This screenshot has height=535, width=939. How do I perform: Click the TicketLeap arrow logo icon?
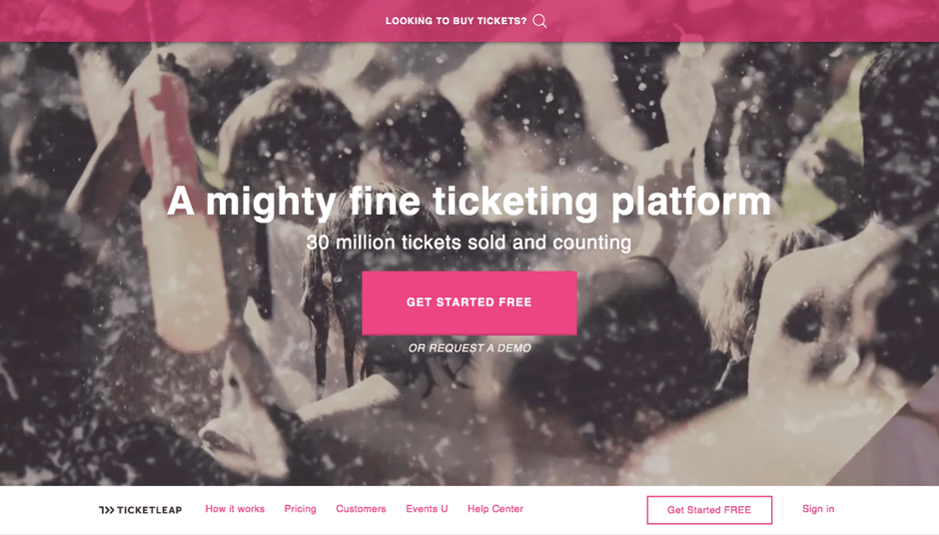click(x=107, y=510)
